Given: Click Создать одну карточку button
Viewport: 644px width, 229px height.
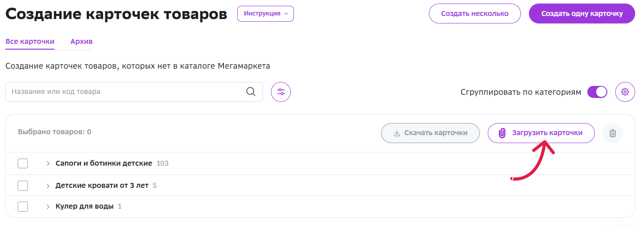Looking at the screenshot, I should coord(582,14).
